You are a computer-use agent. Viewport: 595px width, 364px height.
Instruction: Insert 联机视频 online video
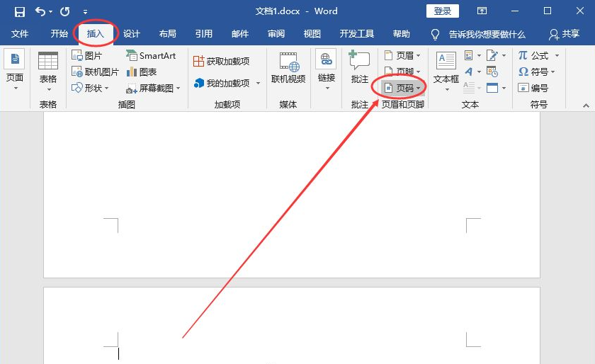(x=288, y=67)
